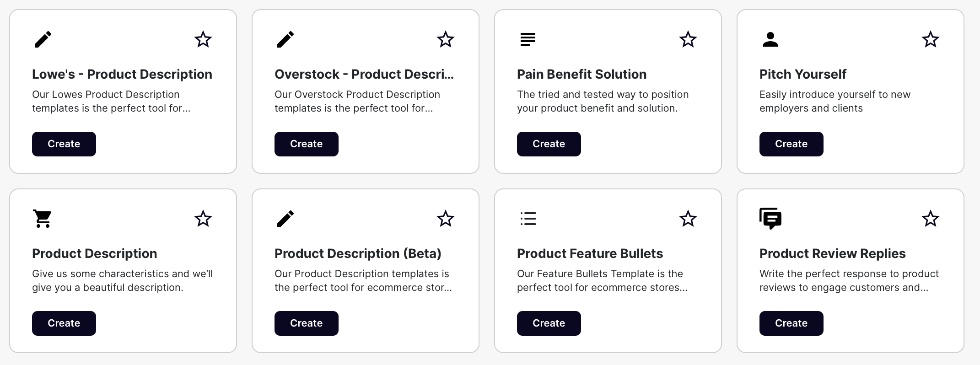Mark Product Review Replies as favorite
The width and height of the screenshot is (980, 365).
click(931, 219)
